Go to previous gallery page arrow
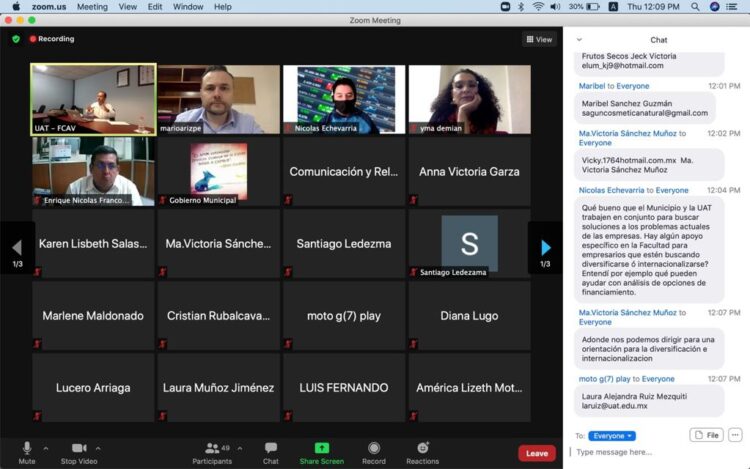This screenshot has width=750, height=469. click(17, 248)
